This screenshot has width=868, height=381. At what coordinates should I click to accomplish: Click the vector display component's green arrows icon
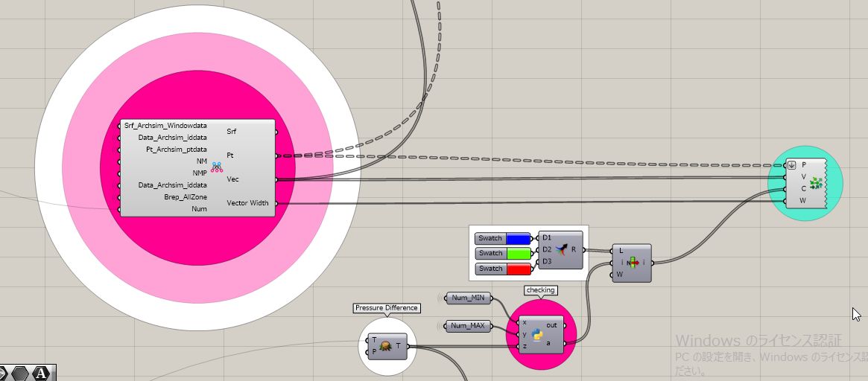[815, 183]
